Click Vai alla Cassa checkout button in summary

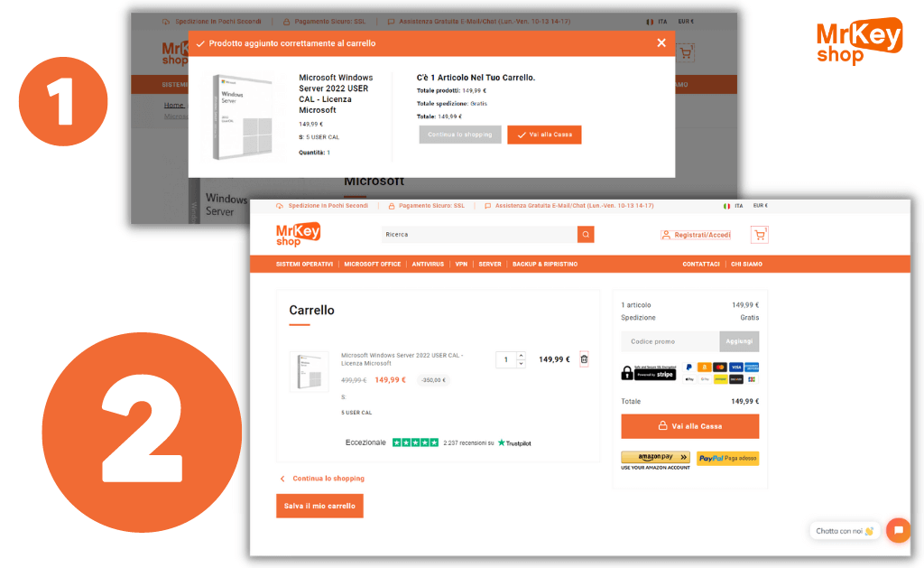tap(690, 426)
